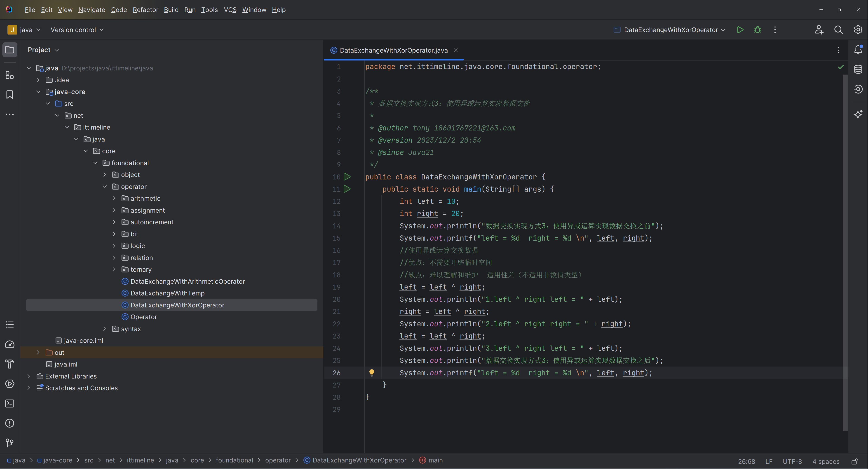Screen dimensions: 868x469
Task: Click the yellow intention lightbulb
Action: 372,372
